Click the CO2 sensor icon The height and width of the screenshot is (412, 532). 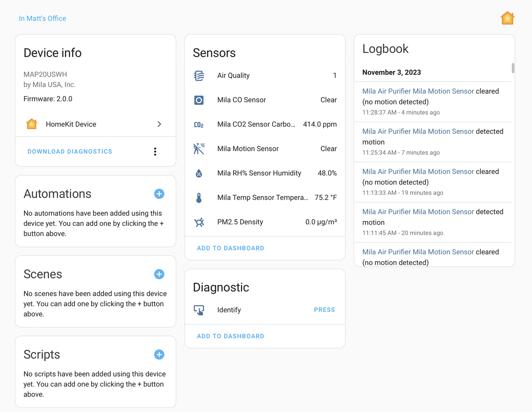coord(199,124)
